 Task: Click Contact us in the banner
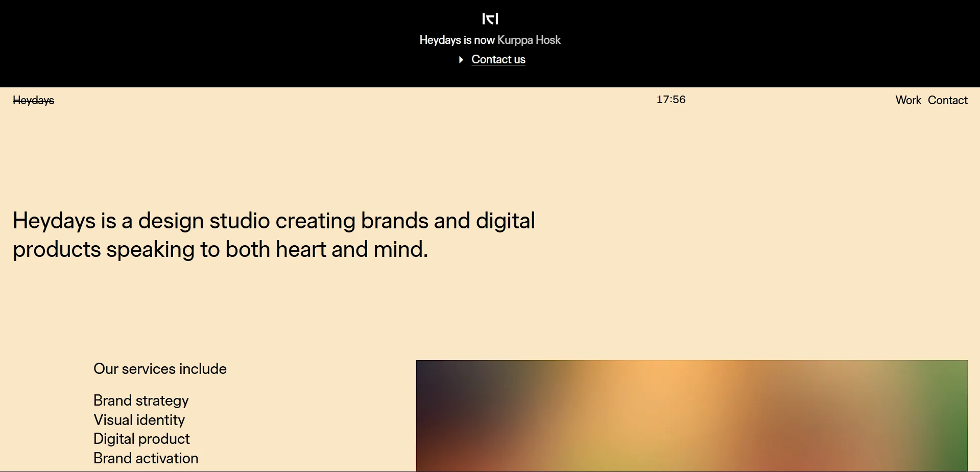(x=498, y=59)
